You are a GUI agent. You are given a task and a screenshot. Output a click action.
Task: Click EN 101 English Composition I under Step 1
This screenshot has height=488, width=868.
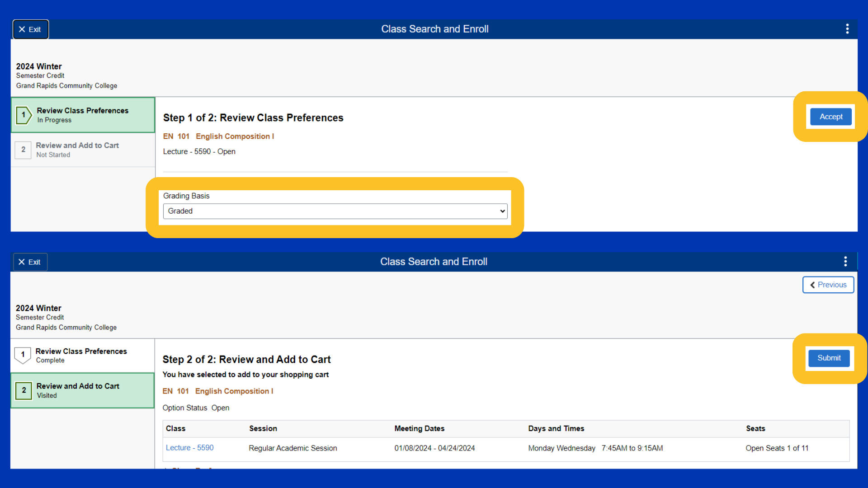(218, 136)
